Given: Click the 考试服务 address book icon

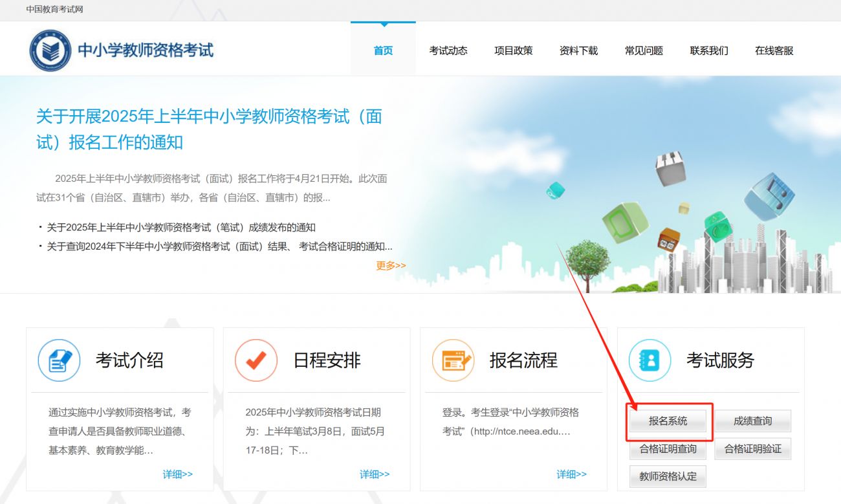Looking at the screenshot, I should (650, 360).
